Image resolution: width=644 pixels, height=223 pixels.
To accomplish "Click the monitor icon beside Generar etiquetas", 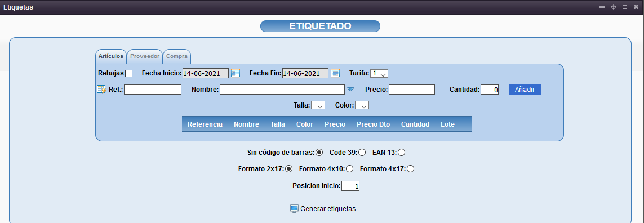I will pos(294,208).
